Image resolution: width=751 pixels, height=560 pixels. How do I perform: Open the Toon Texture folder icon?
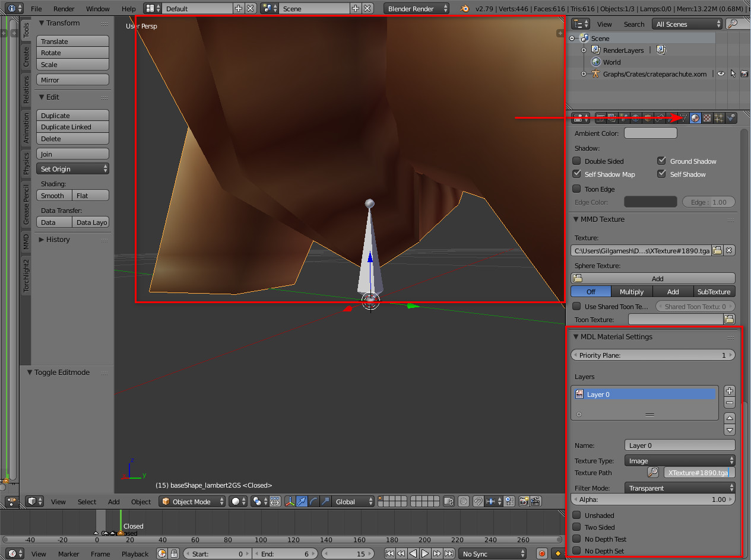tap(729, 319)
